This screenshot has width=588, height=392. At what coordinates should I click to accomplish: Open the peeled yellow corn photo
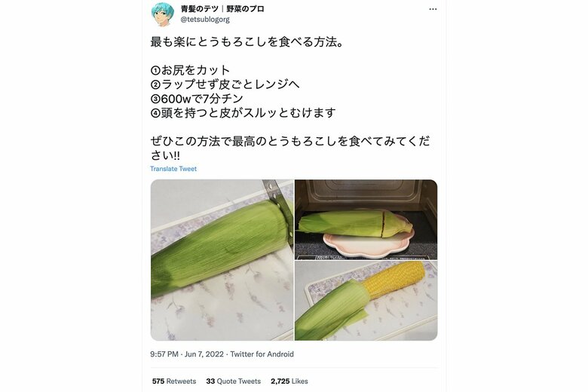tap(366, 301)
